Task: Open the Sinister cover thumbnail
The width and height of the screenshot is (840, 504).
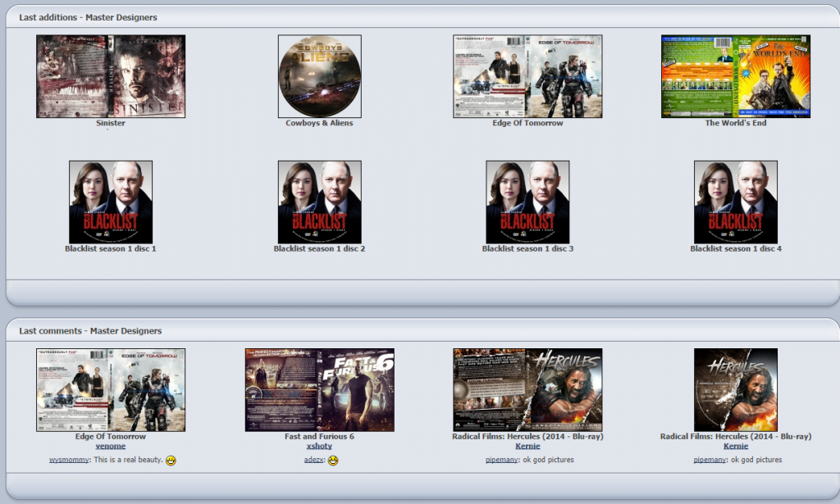Action: pyautogui.click(x=111, y=76)
